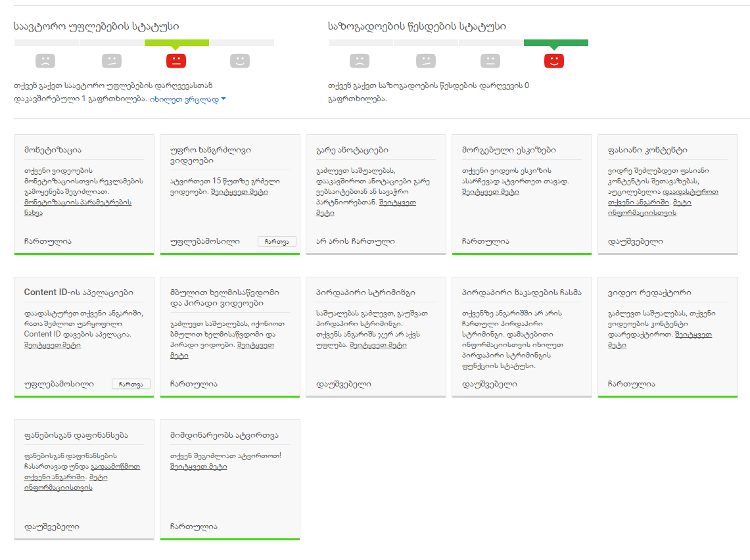Click the gray smirking face under copyright status

pyautogui.click(x=112, y=61)
